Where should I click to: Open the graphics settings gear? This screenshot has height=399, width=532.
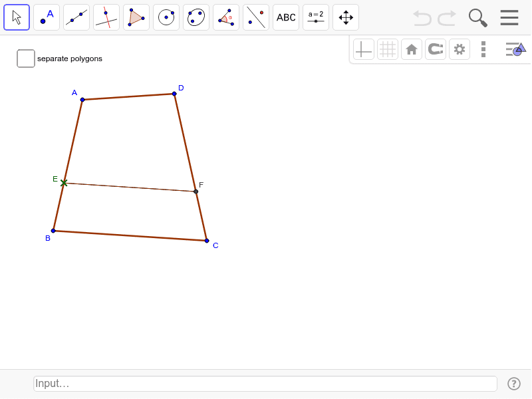coord(460,49)
